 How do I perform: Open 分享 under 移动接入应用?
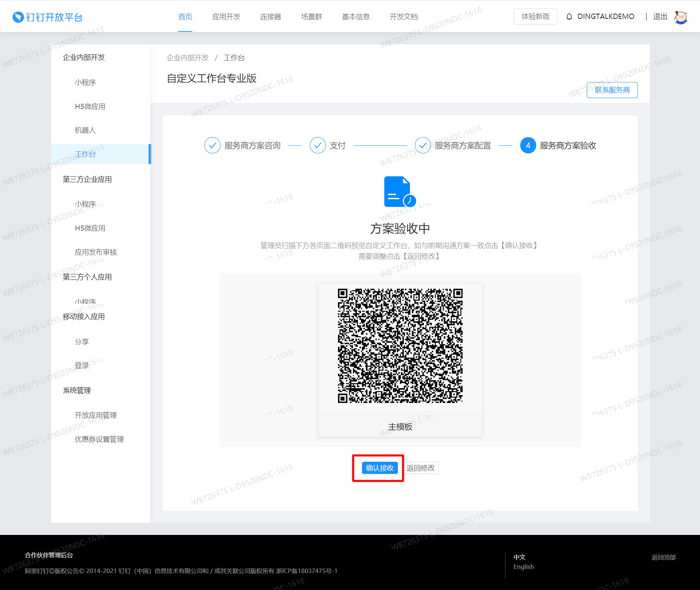click(x=82, y=342)
